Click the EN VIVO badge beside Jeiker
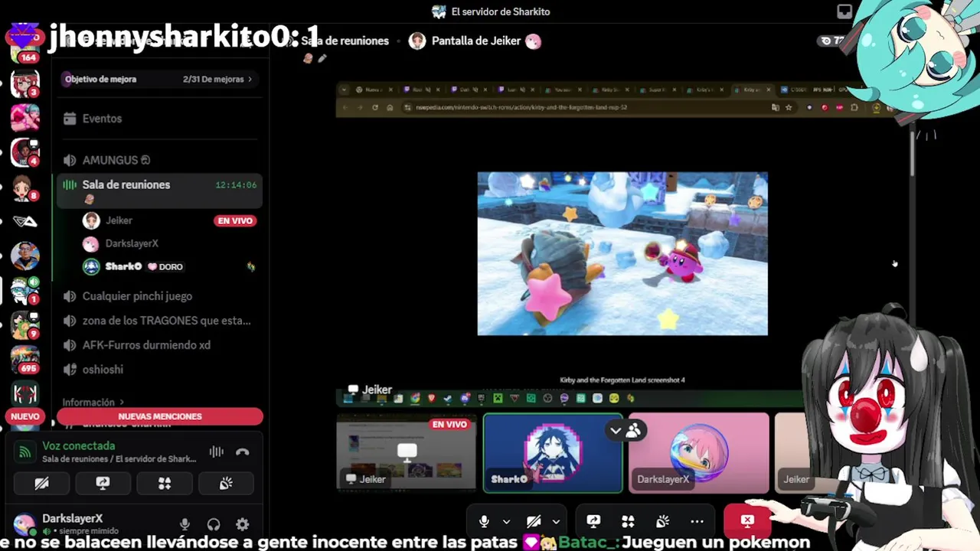 (x=235, y=220)
